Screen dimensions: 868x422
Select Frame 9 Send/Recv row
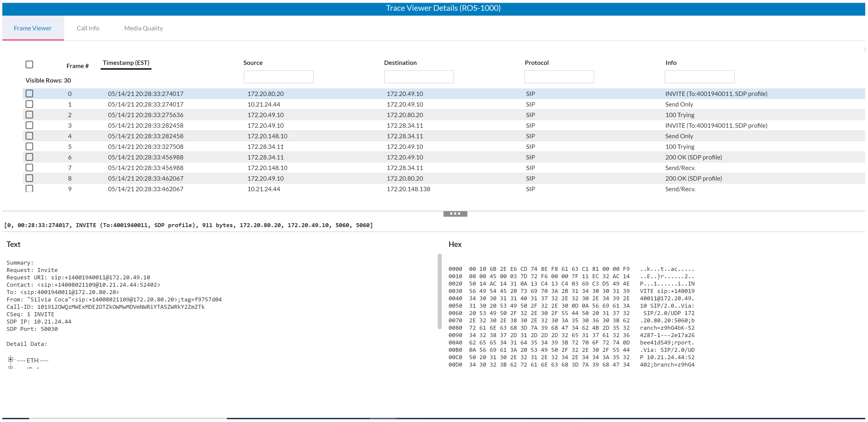[434, 189]
